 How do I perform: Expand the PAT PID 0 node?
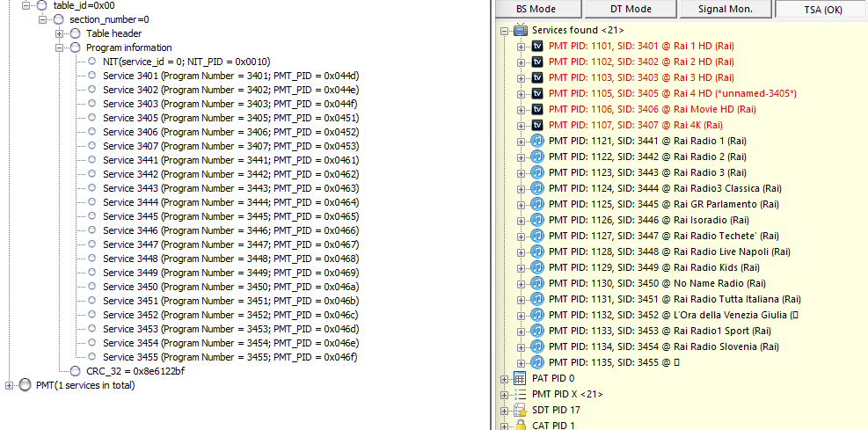[x=504, y=379]
